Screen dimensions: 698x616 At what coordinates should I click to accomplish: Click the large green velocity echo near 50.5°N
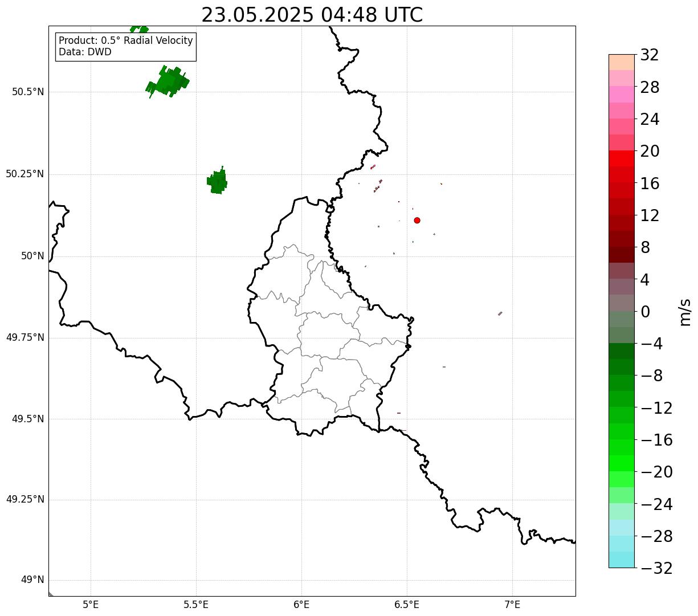168,82
